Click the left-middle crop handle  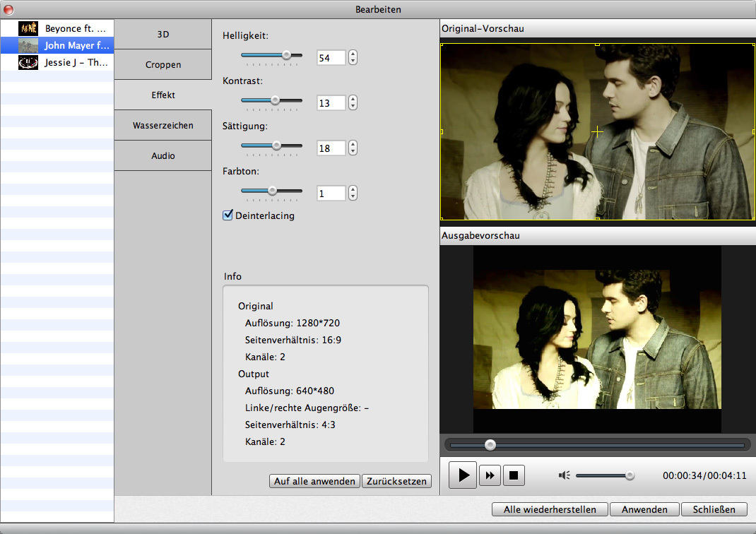click(x=442, y=131)
